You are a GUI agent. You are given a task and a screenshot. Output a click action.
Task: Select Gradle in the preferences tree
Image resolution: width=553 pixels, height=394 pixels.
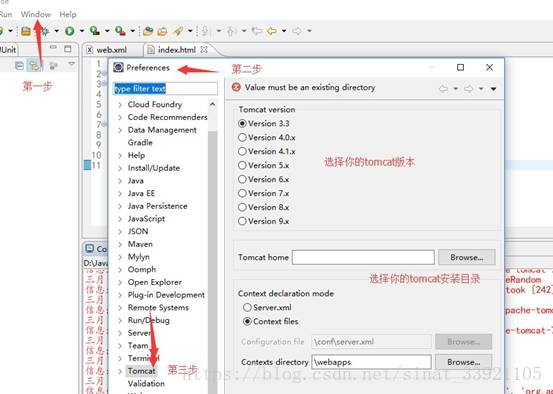[140, 143]
